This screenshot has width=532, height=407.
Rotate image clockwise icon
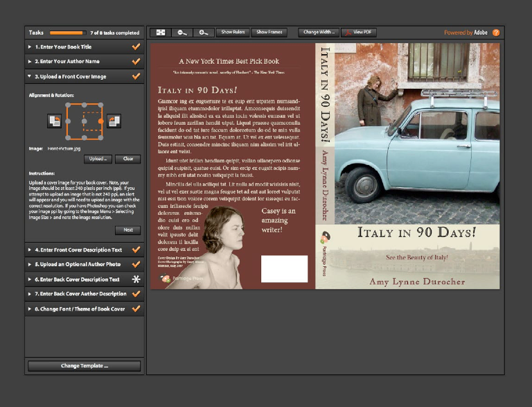tap(114, 121)
